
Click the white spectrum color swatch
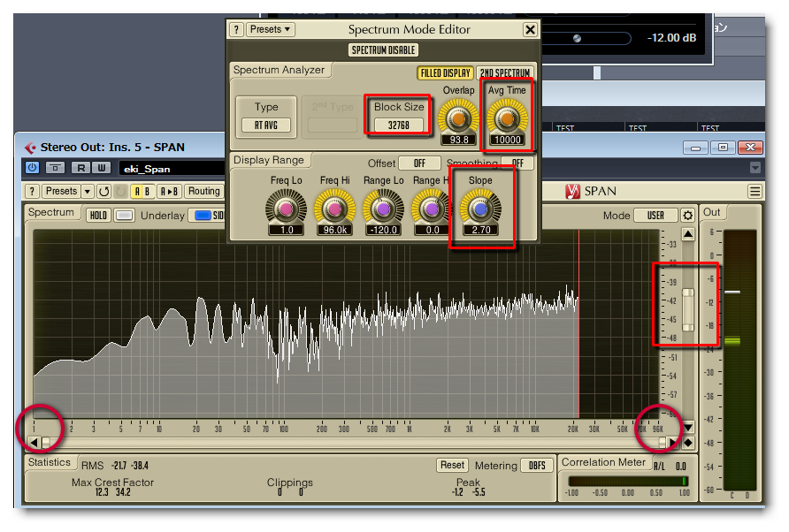click(124, 216)
